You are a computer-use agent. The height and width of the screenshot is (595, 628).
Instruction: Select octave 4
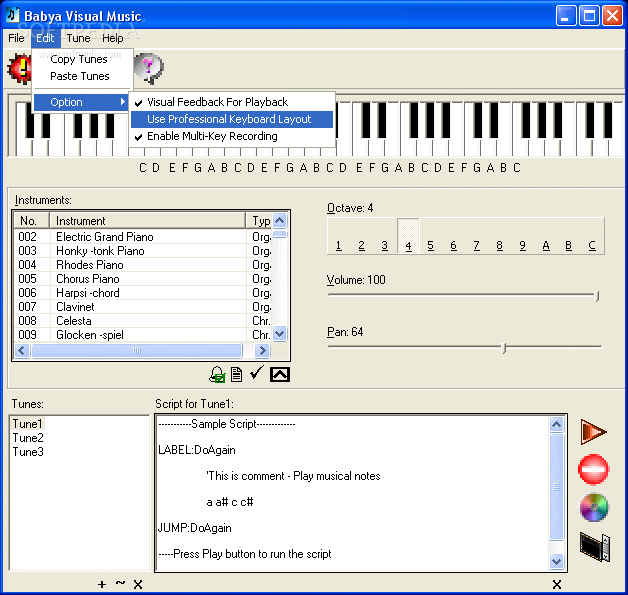(408, 236)
